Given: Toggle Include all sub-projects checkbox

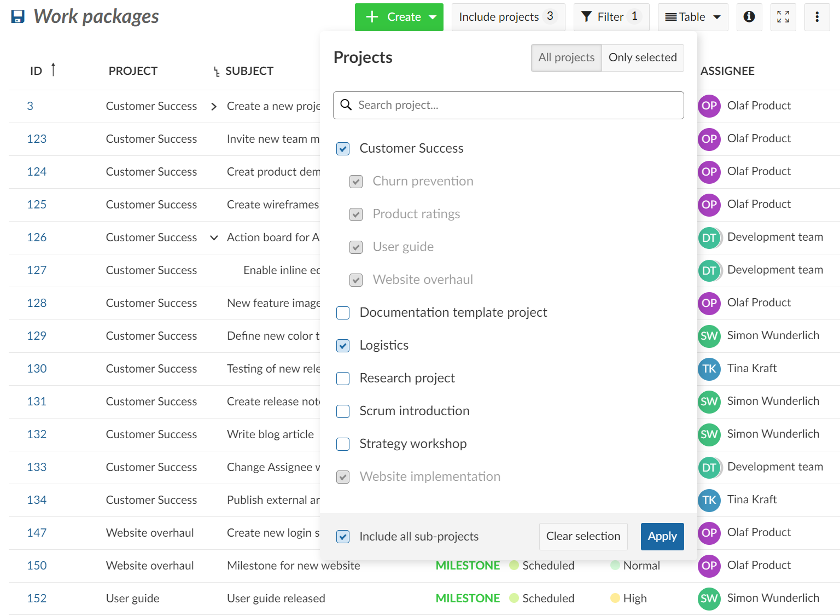Looking at the screenshot, I should click(x=343, y=537).
